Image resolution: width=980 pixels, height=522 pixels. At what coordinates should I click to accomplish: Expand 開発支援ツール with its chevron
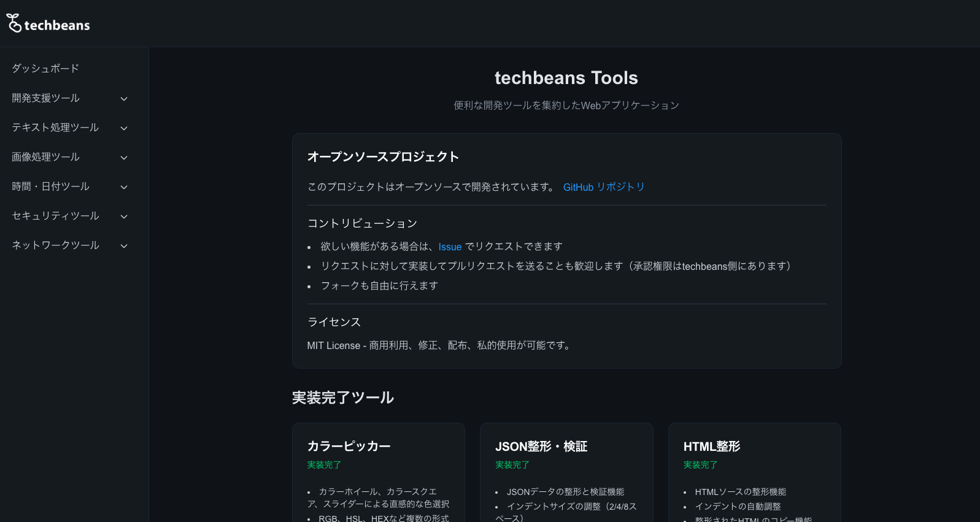[x=124, y=99]
